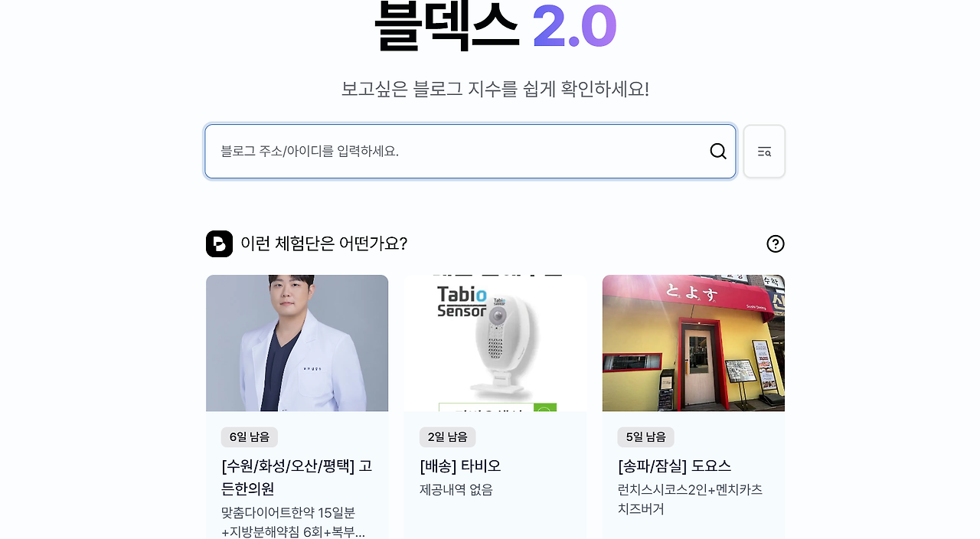The height and width of the screenshot is (539, 980).
Task: Click the '블덱스 2.0' logo title
Action: coord(495,26)
